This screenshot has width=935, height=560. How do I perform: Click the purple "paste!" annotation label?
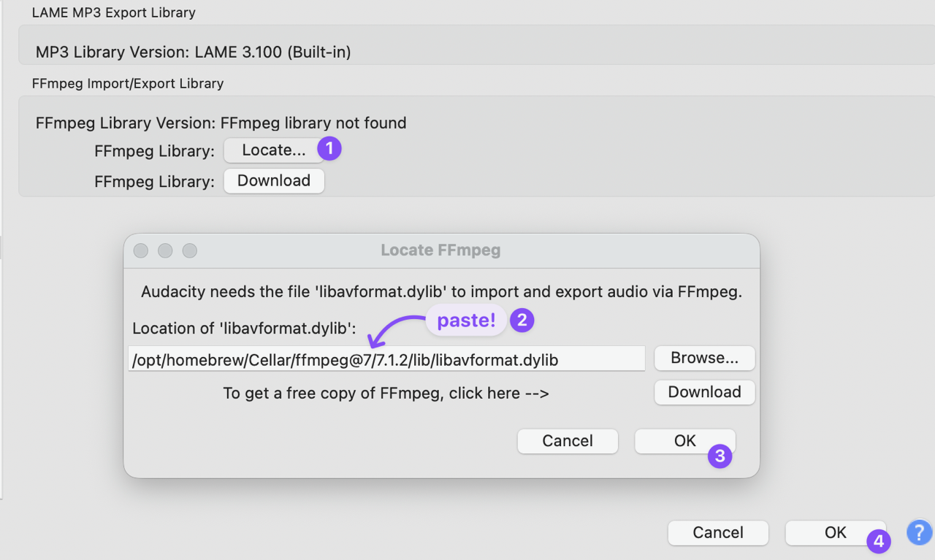coord(466,321)
